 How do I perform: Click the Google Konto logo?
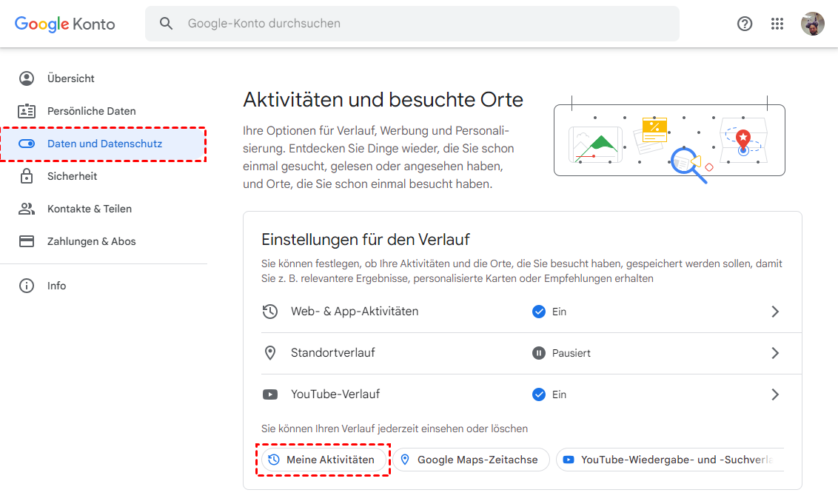tap(64, 24)
